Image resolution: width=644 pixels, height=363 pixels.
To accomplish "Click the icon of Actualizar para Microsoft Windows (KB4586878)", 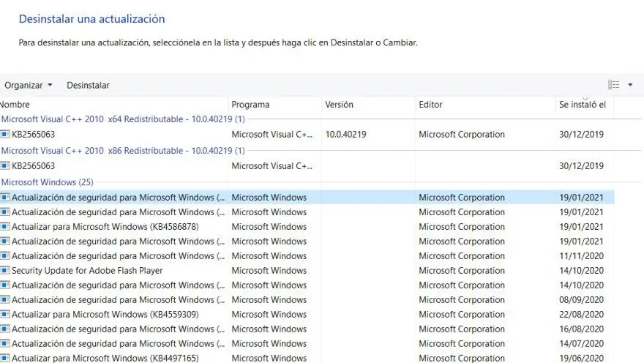I will (x=5, y=227).
